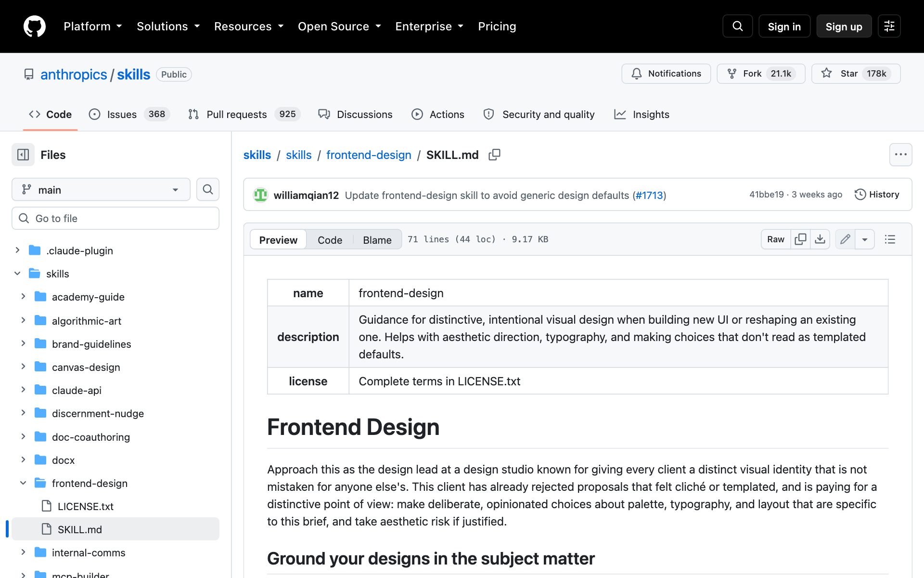The image size is (924, 578).
Task: Edit this file with pencil icon
Action: [x=845, y=239]
